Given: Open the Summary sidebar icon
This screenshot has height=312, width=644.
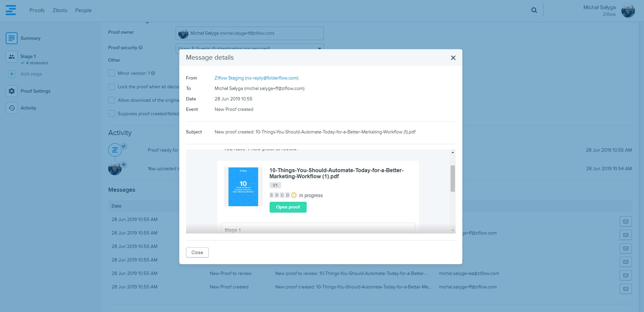Looking at the screenshot, I should click(x=11, y=38).
